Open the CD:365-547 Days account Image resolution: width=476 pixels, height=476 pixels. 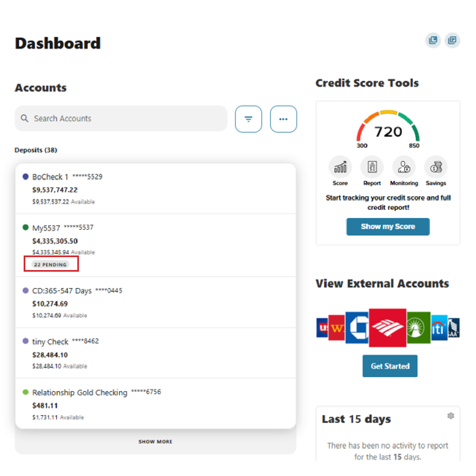(x=156, y=302)
